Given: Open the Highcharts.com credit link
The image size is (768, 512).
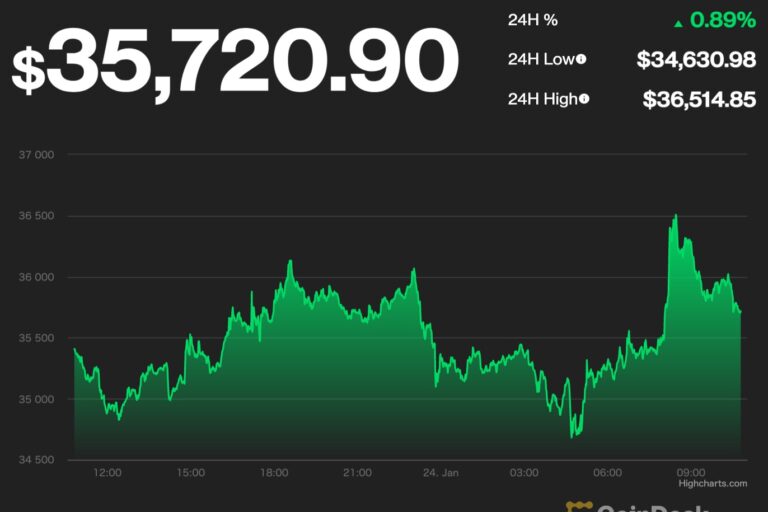Looking at the screenshot, I should pyautogui.click(x=713, y=484).
